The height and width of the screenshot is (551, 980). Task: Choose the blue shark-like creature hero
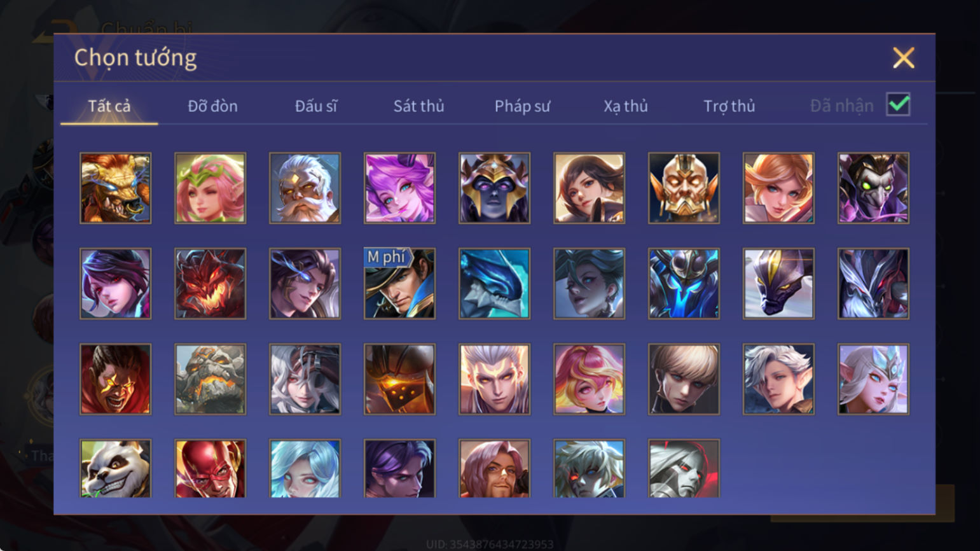[x=494, y=283]
